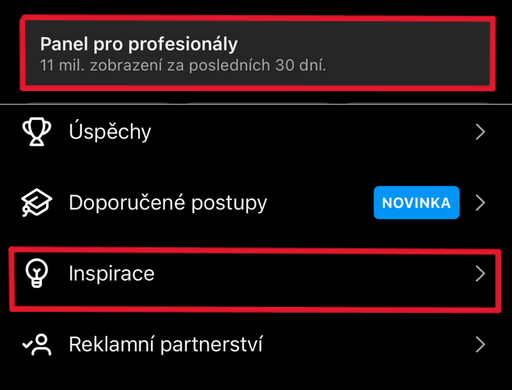This screenshot has width=512, height=390.
Task: Click the graduation cap icon
Action: click(x=36, y=202)
